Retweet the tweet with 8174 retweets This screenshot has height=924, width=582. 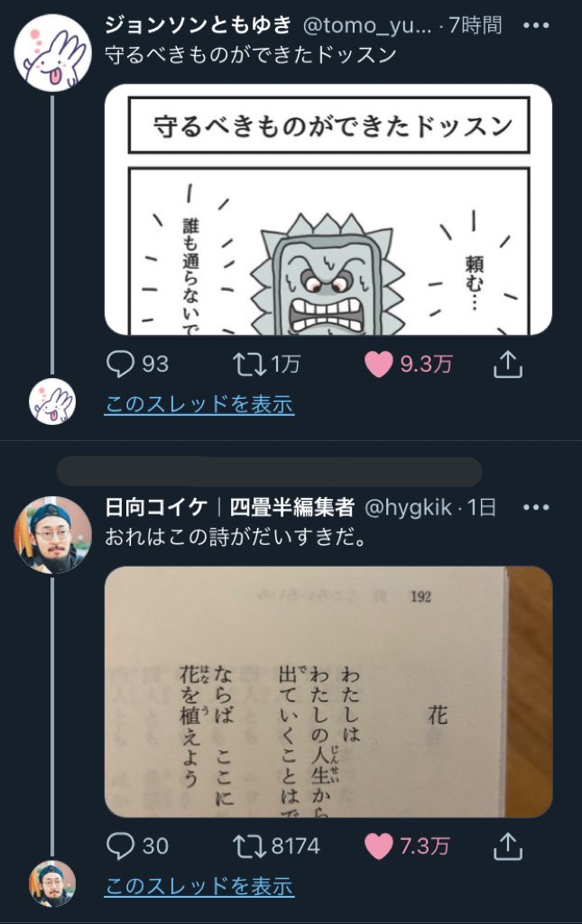click(249, 846)
